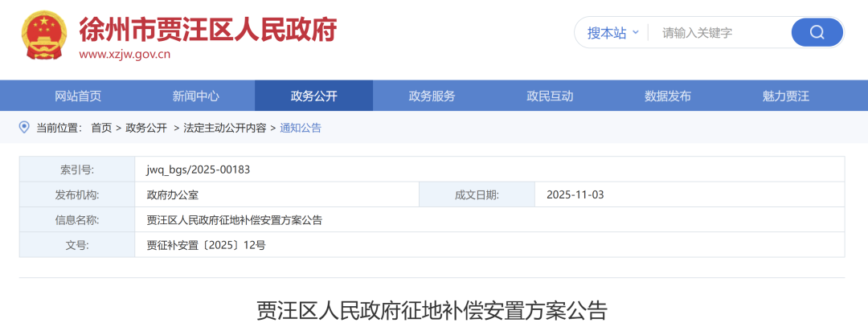Click the 徐州市贾汪区人民政府 site title
This screenshot has width=868, height=331.
tap(207, 29)
